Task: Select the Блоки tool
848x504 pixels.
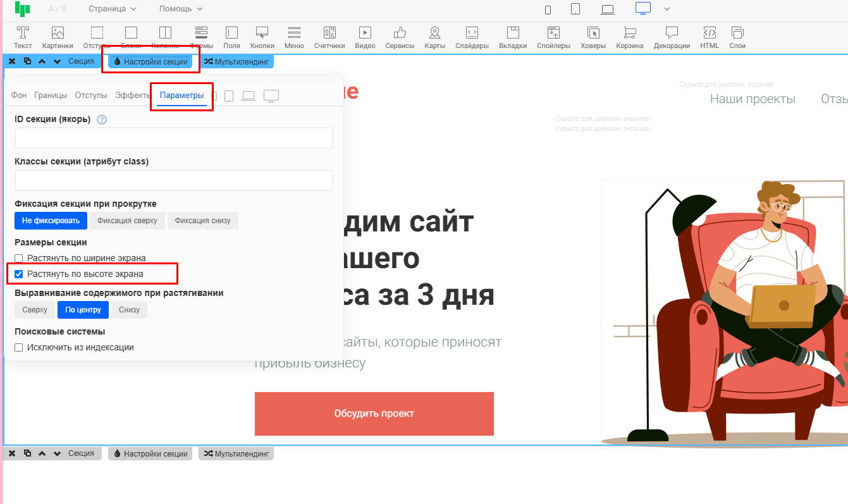Action: click(131, 37)
